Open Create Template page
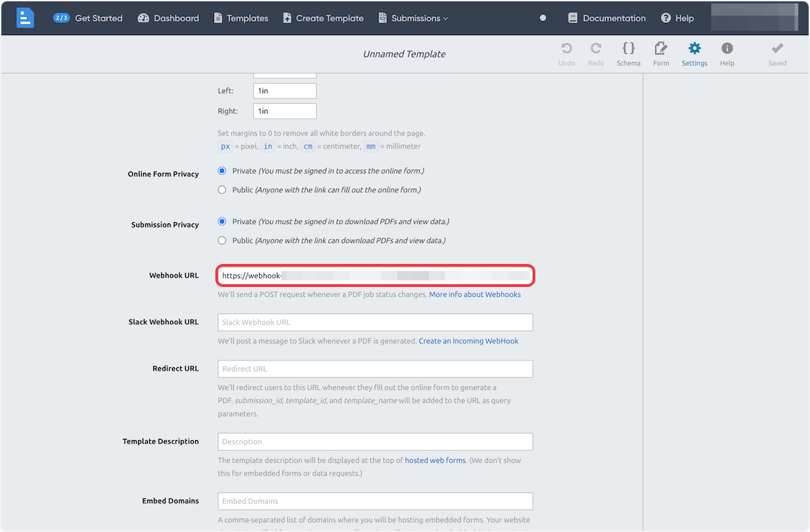This screenshot has height=532, width=810. click(323, 18)
